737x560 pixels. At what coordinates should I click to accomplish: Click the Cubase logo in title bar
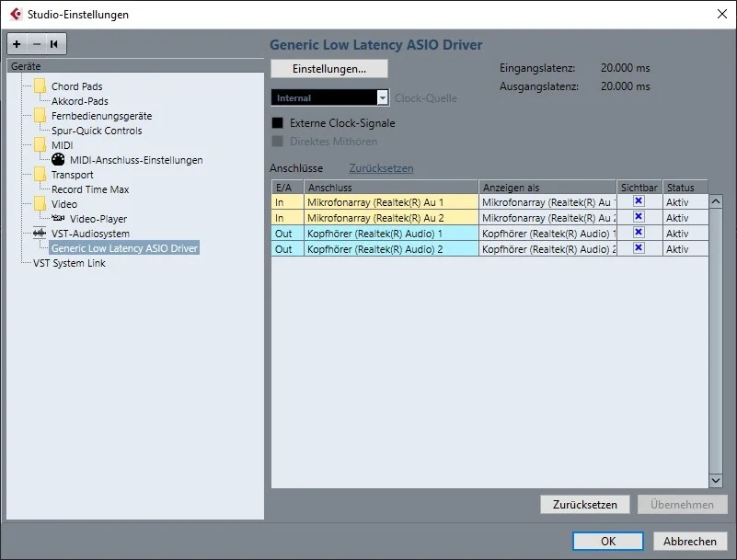tap(16, 14)
